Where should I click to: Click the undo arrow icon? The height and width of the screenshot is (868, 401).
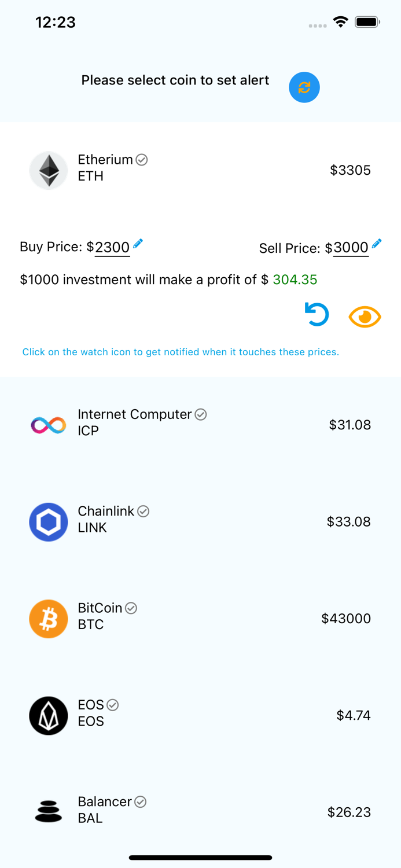(317, 314)
